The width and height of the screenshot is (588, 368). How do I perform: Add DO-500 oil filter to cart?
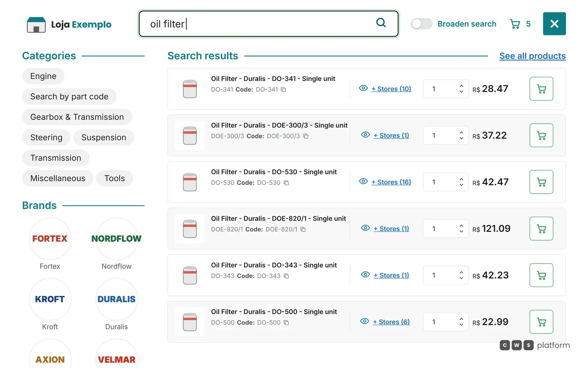pyautogui.click(x=541, y=322)
